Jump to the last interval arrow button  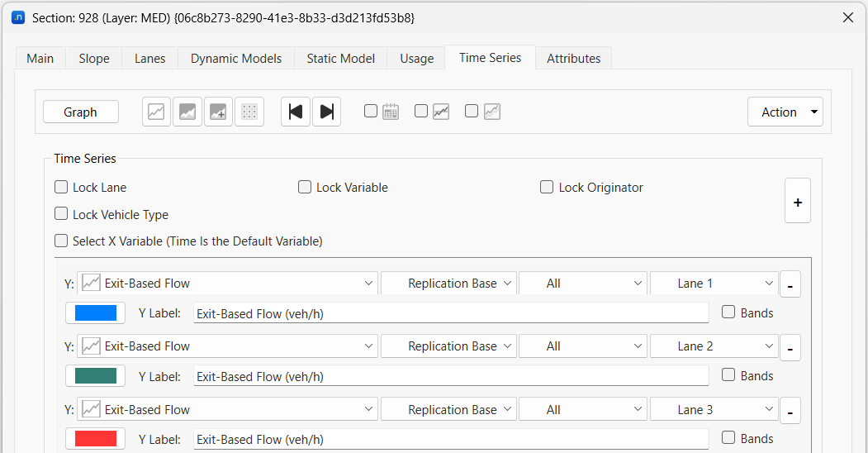click(326, 112)
